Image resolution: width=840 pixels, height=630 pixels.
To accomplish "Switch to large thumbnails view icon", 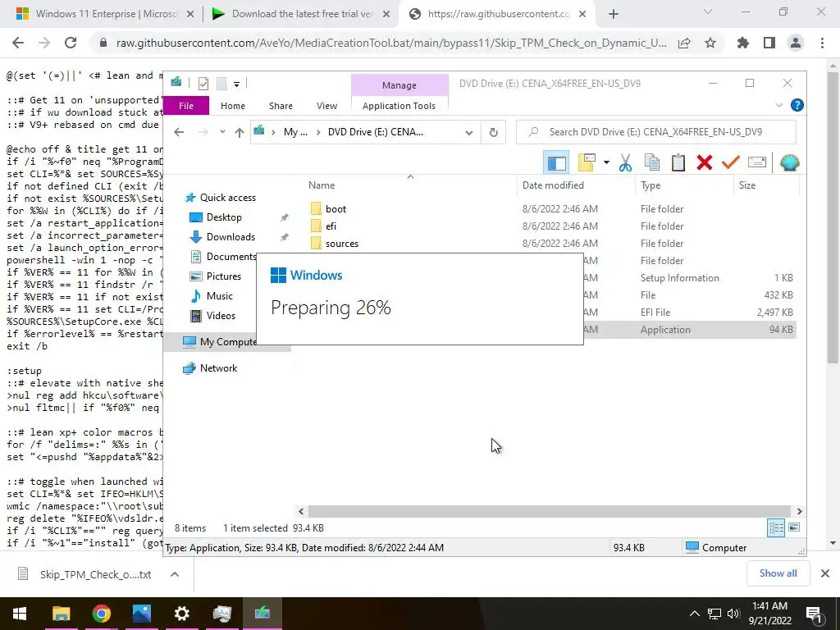I will 794,527.
